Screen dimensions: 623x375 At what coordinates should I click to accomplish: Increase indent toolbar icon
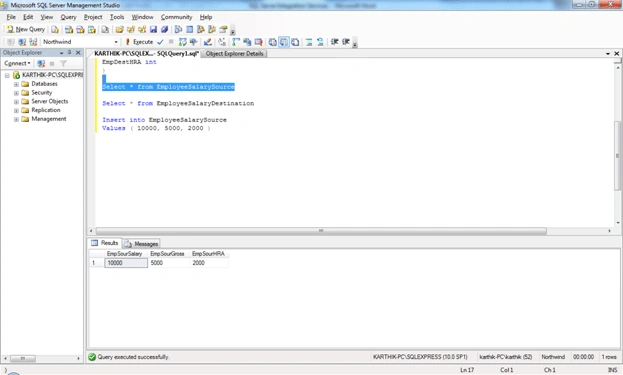click(346, 42)
